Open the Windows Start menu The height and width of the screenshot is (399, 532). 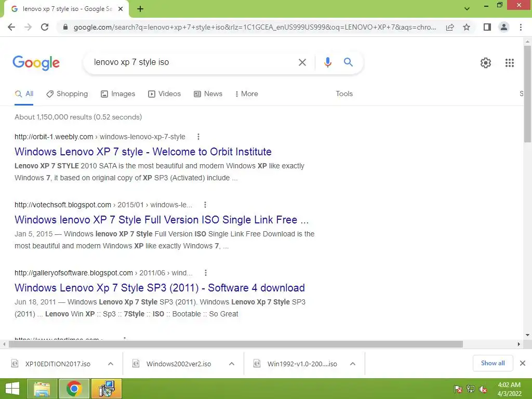[x=12, y=389]
